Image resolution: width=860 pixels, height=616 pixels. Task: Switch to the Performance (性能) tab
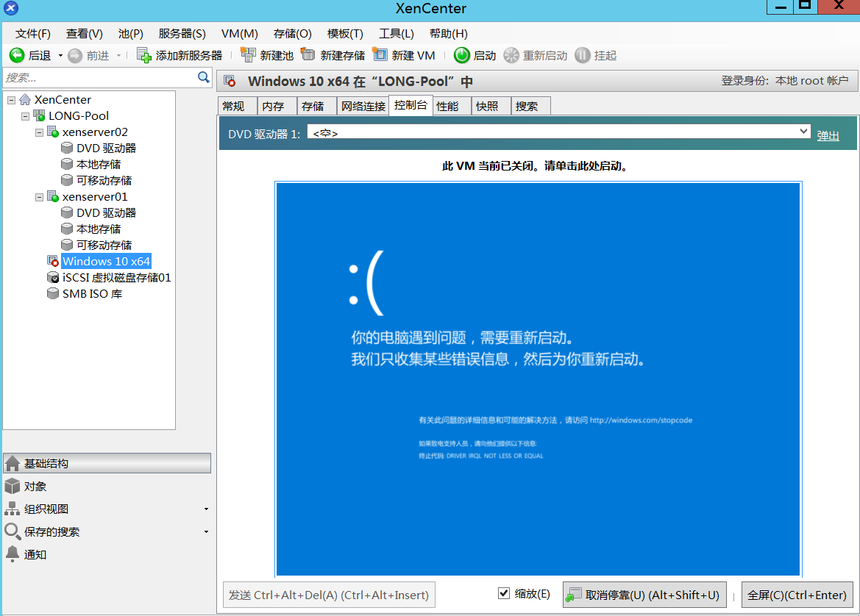452,106
